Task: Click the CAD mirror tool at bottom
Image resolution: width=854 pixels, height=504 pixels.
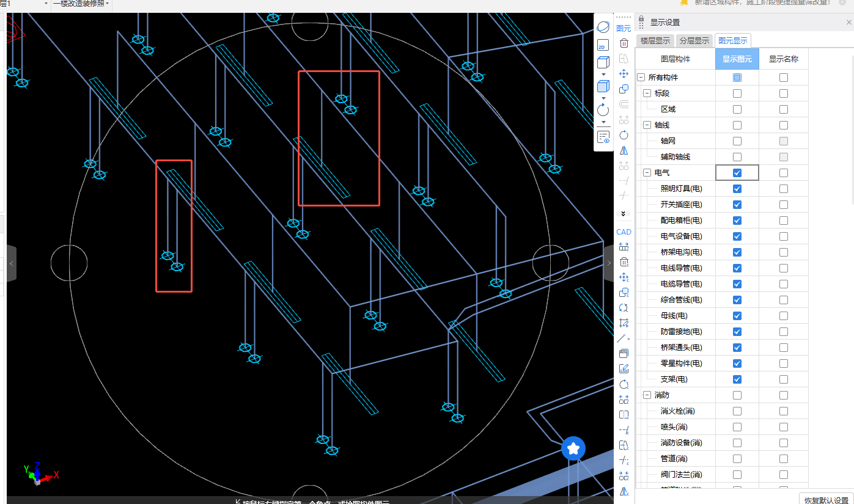Action: 624,491
